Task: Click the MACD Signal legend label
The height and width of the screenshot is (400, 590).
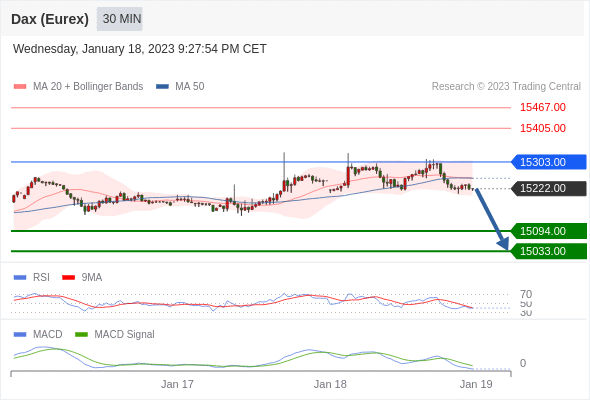Action: click(x=124, y=335)
